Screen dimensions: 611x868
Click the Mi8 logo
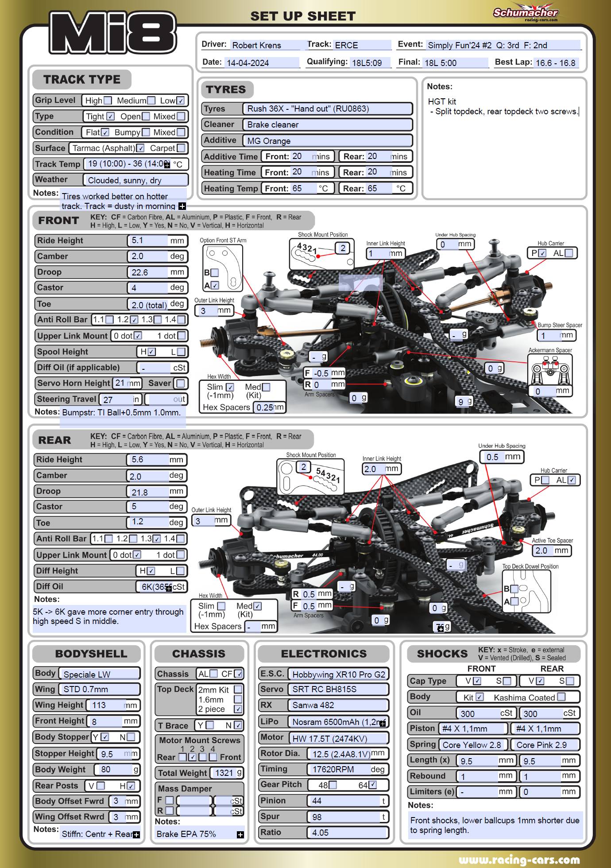pyautogui.click(x=112, y=33)
